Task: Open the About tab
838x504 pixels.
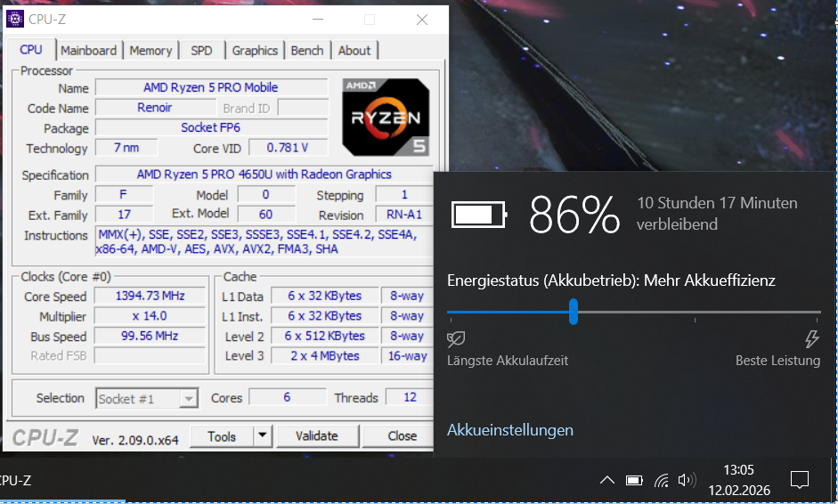Action: (354, 51)
